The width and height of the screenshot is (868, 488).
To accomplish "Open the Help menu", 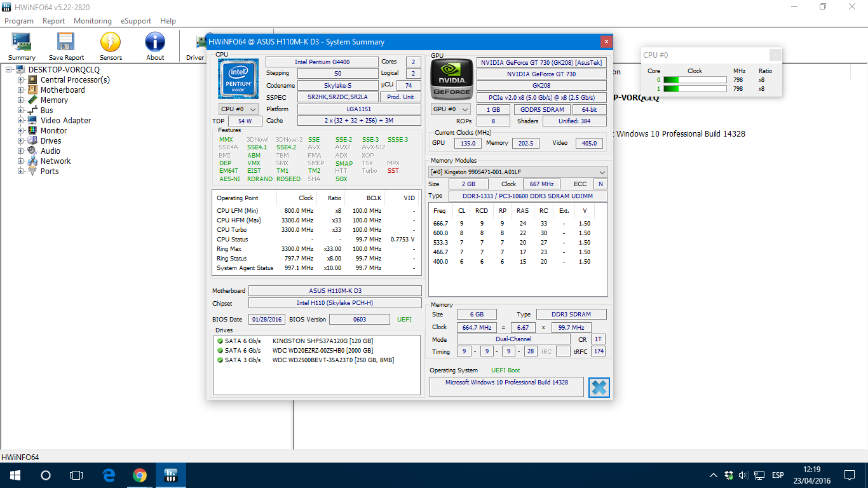I will 168,21.
